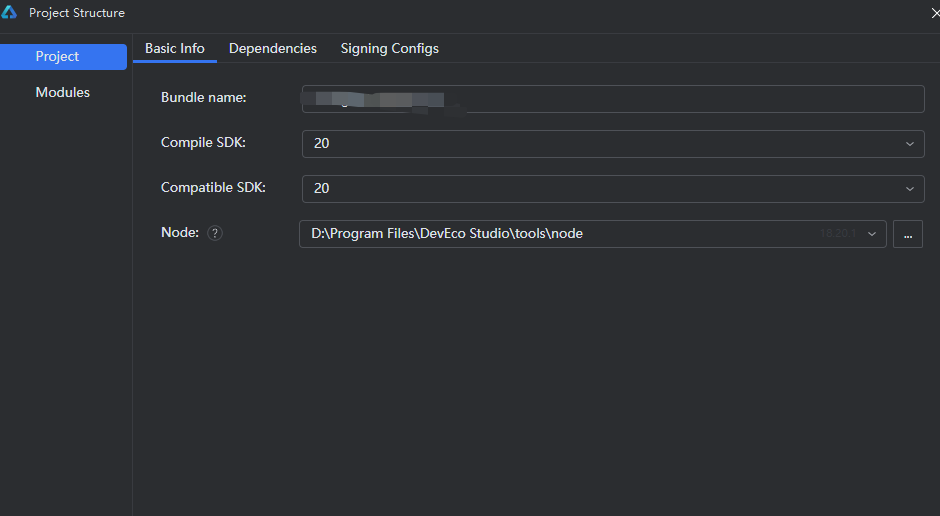Select Modules in the left sidebar

[63, 93]
